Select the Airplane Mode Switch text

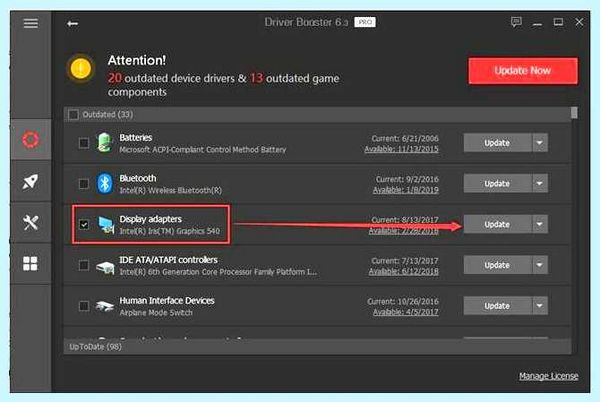click(x=156, y=312)
